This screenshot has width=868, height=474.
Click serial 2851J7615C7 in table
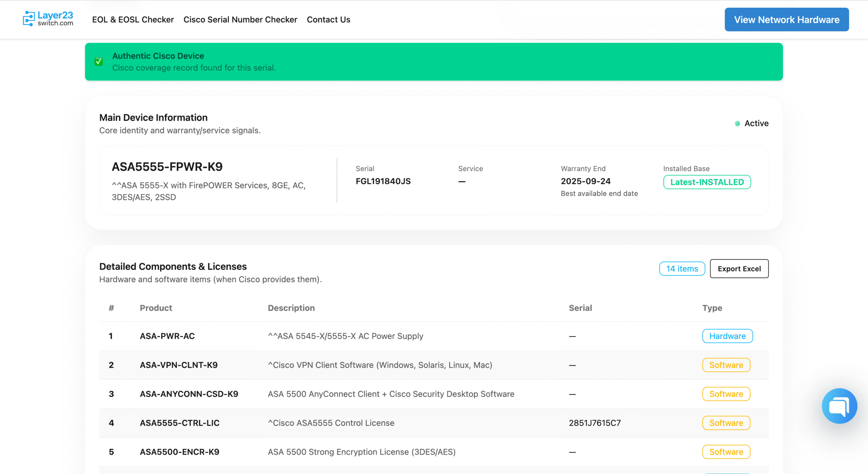point(594,423)
